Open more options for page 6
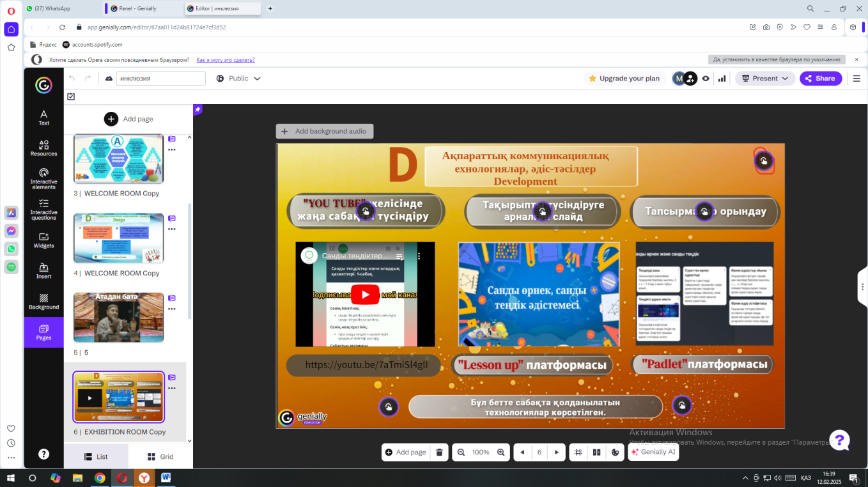The height and width of the screenshot is (487, 868). 172,388
